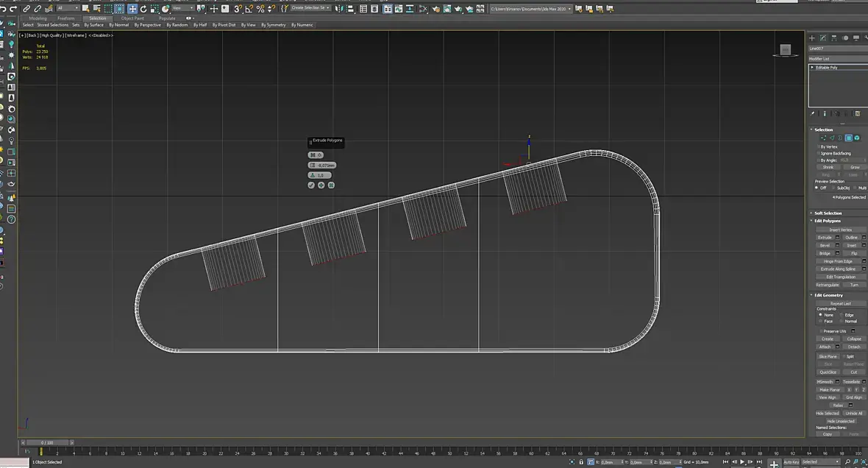Open the Create Selection Set dropdown
The image size is (868, 468).
coord(310,8)
